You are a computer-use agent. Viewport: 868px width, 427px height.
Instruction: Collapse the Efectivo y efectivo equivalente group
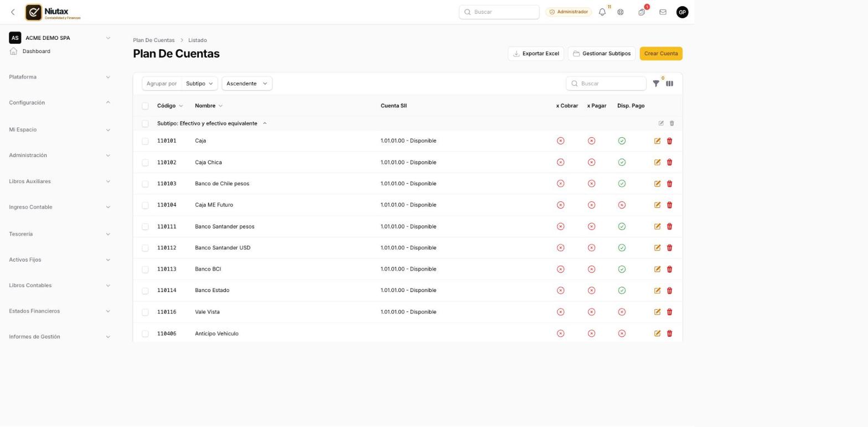coord(265,123)
